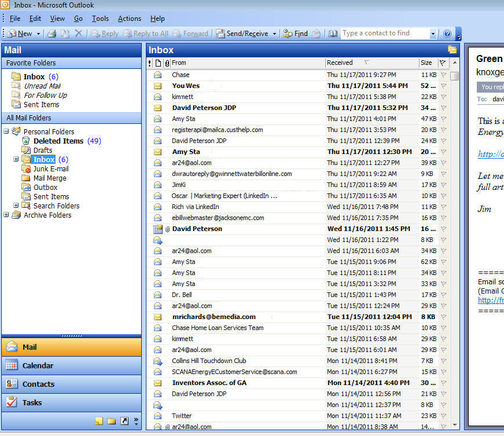Viewport: 504px width, 436px height.
Task: Open the New button dropdown arrow
Action: click(x=38, y=33)
